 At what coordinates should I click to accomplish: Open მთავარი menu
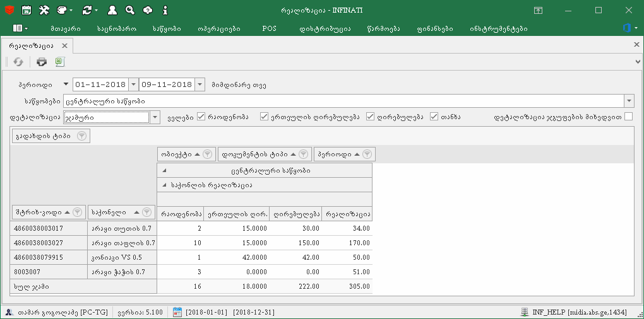click(x=66, y=29)
